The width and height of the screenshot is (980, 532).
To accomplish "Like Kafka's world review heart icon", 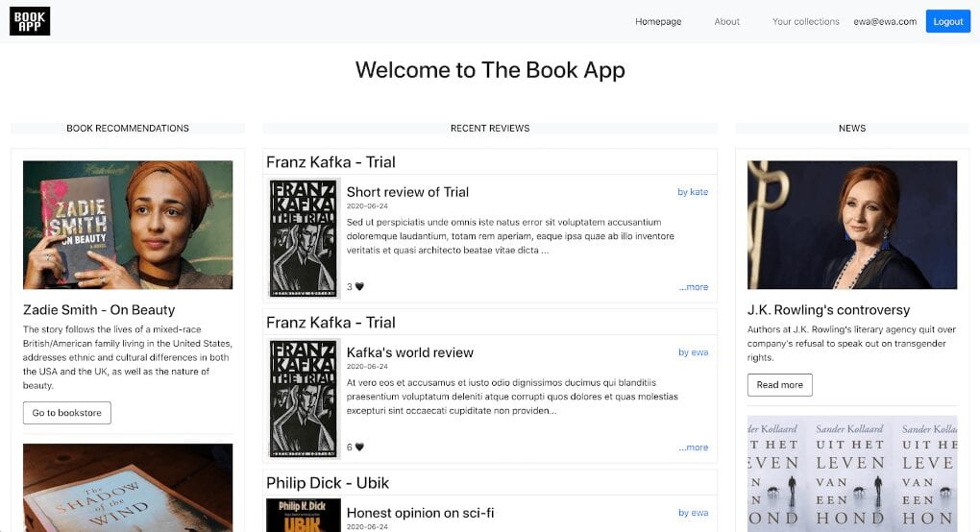I will coord(359,447).
